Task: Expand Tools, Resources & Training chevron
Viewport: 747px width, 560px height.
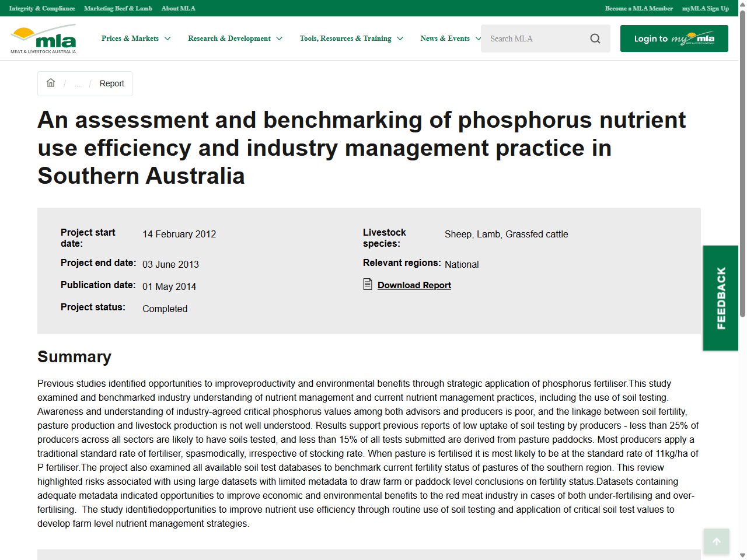Action: click(400, 38)
